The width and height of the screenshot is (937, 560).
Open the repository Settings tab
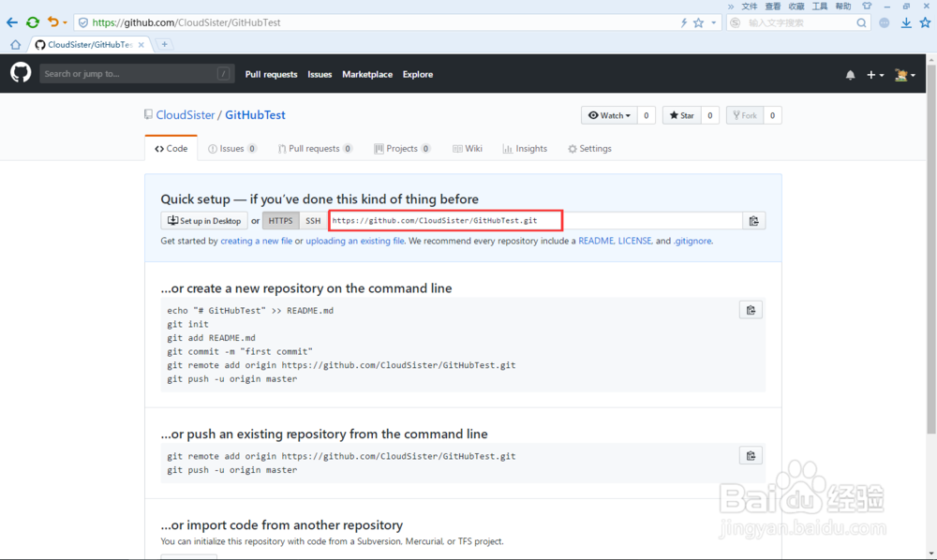pos(589,149)
